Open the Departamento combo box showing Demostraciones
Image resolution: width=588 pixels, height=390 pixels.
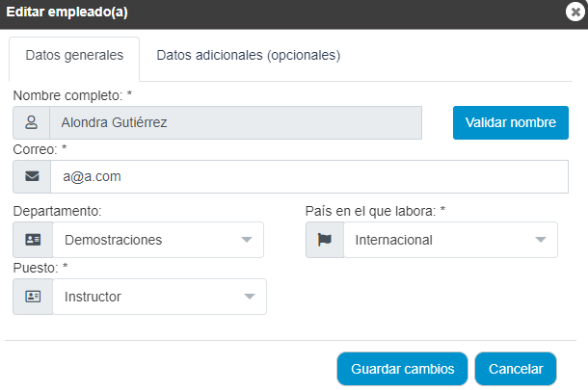[x=158, y=240]
